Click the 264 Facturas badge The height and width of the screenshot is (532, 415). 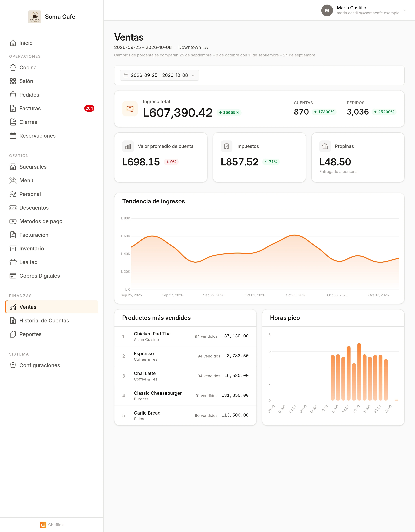click(x=89, y=108)
